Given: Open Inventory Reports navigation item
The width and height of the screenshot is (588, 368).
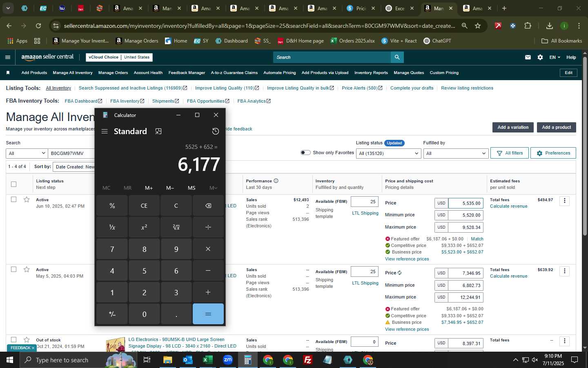Looking at the screenshot, I should [371, 73].
